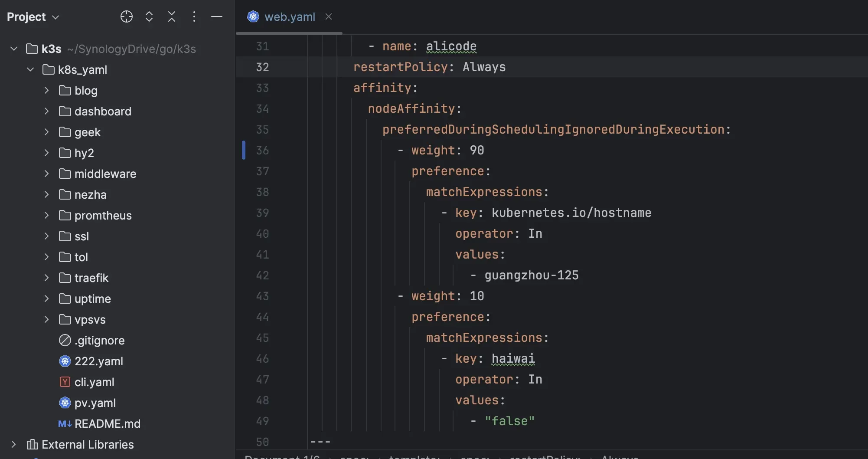Select the k8s_yaml folder icon
Screen dimensions: 868x459
point(48,69)
